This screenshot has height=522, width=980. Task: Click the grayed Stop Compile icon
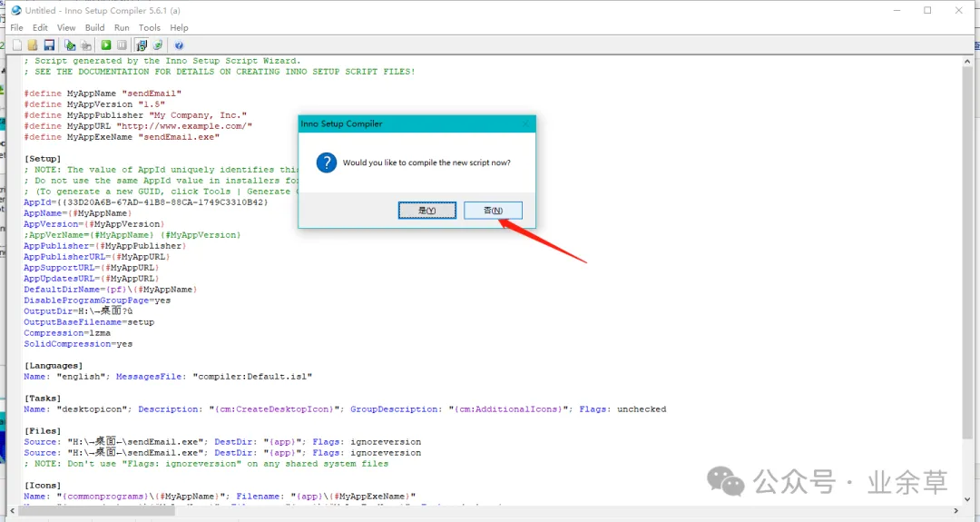click(x=86, y=45)
